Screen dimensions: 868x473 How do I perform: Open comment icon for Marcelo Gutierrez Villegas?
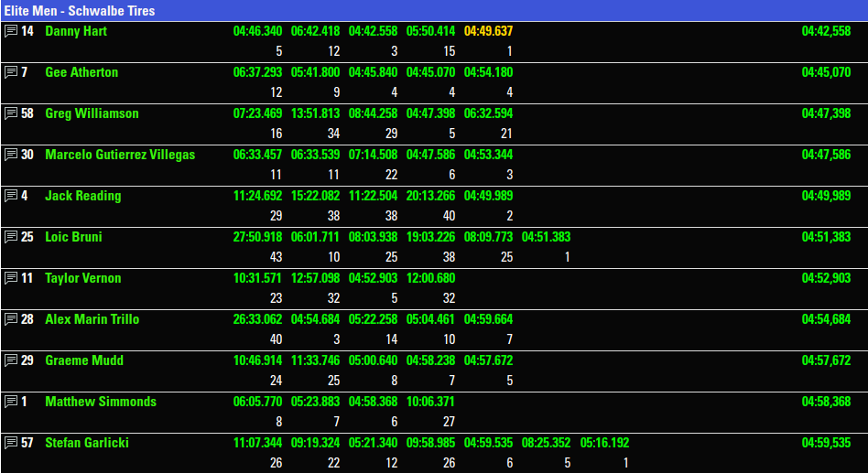tap(11, 155)
